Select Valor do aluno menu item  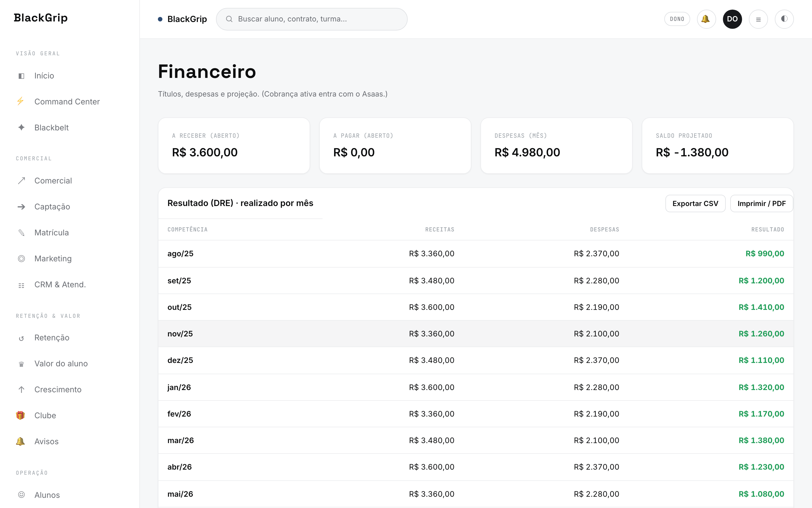point(70,364)
